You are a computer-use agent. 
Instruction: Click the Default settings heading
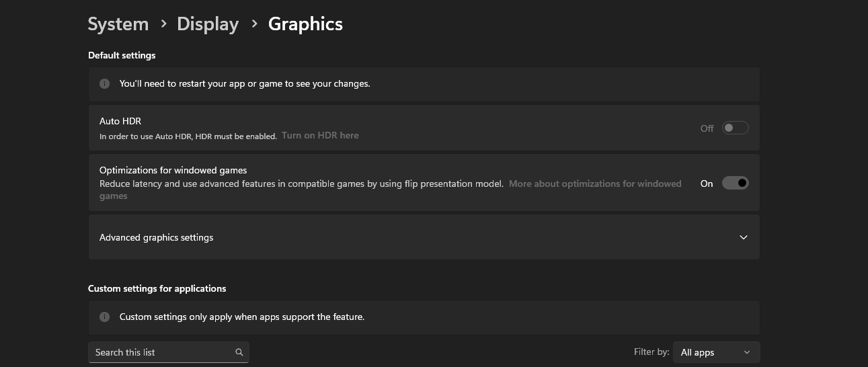point(122,55)
